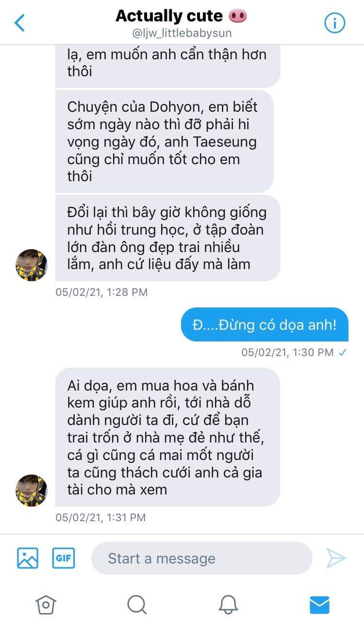Tap the 05/02/21, 1:31 PM timestamp
Screen dimensions: 364x630
point(100,518)
